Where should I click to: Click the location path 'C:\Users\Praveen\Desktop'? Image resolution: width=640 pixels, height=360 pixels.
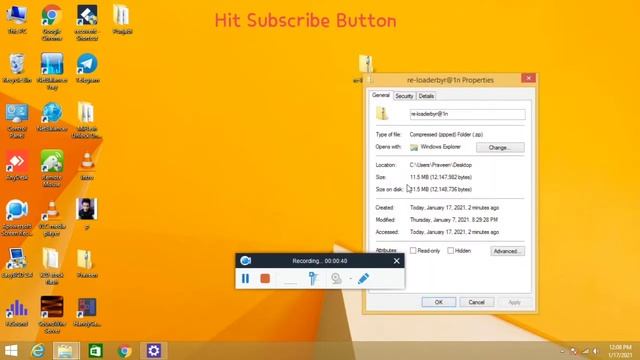point(441,165)
